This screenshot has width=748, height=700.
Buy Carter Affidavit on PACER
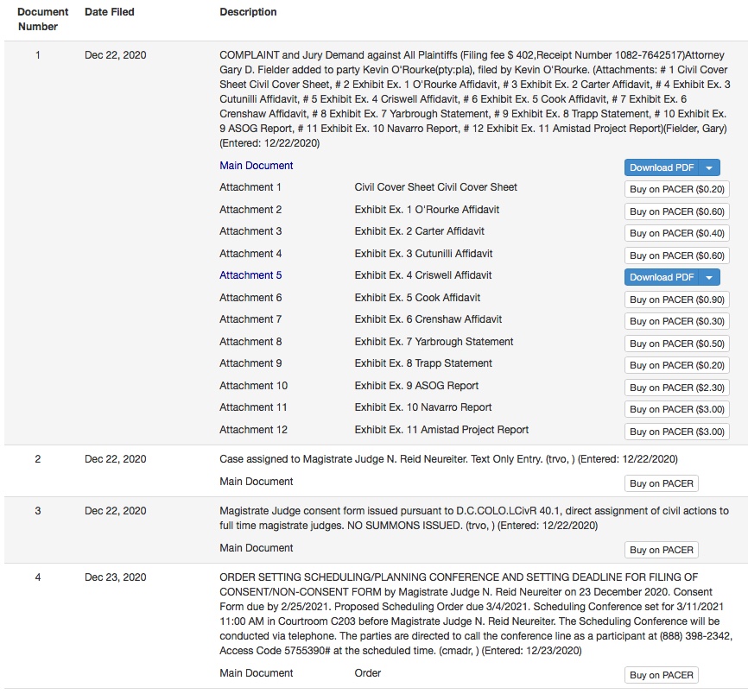tap(677, 233)
